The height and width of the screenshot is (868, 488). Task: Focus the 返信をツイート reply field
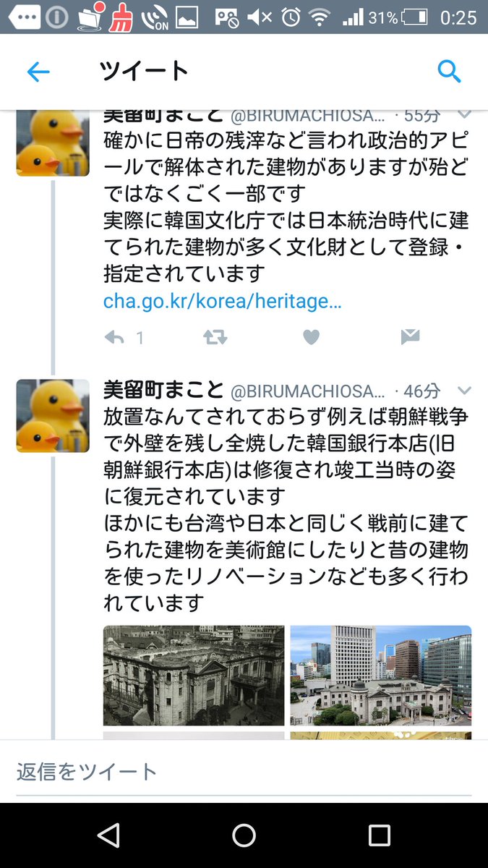244,772
